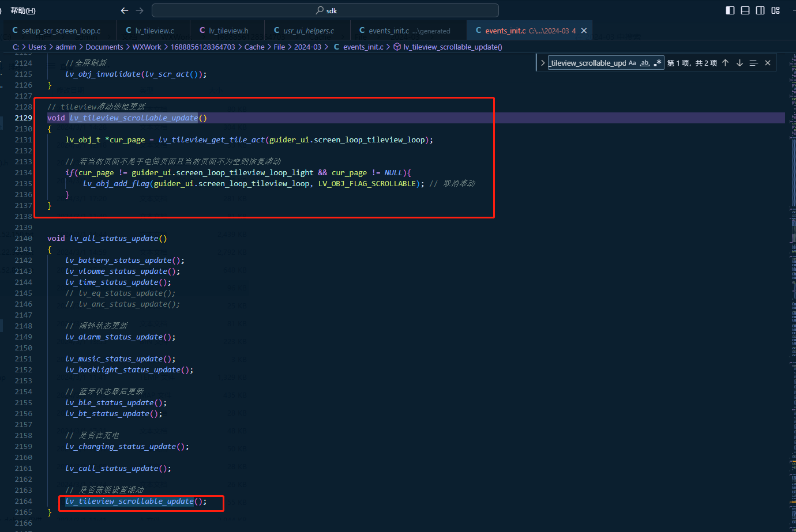The image size is (796, 532).
Task: Open customize layout icon
Action: coord(775,10)
